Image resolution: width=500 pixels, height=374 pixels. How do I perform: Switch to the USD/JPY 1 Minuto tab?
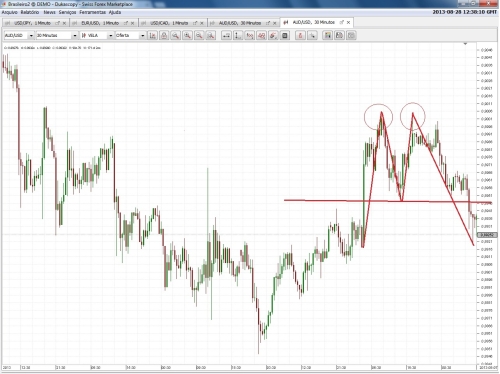[x=32, y=23]
